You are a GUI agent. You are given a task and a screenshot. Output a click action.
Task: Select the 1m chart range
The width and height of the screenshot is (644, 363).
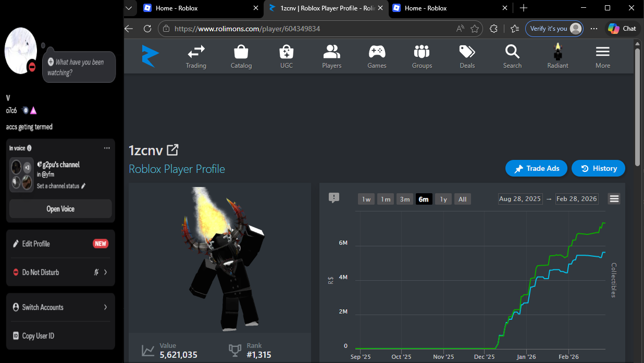coord(386,199)
